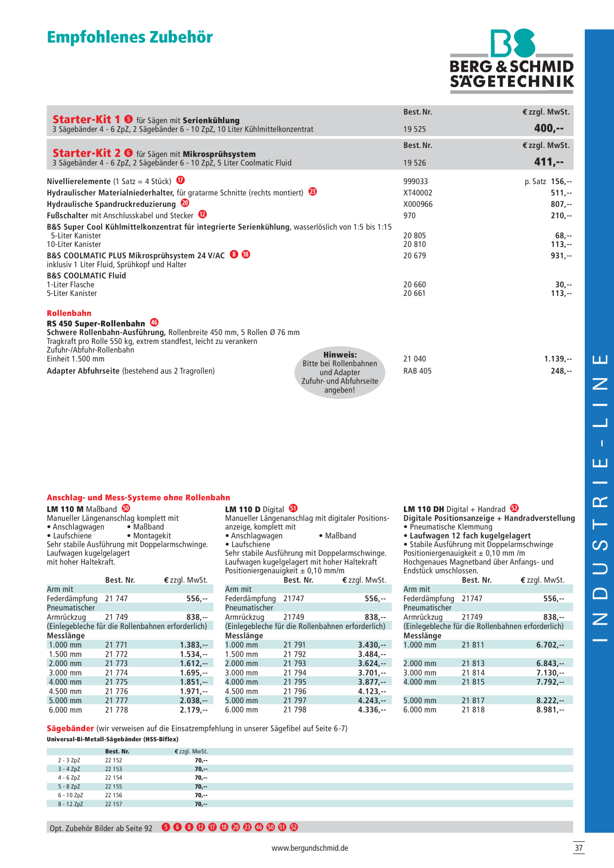Click the 'Starter-Kit 1' title
The image size is (614, 868).
click(86, 119)
